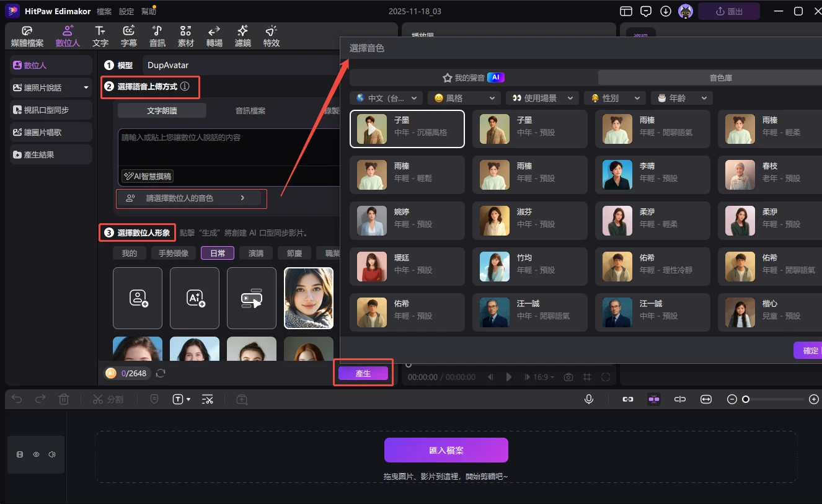
Task: Click the undo arrow in timeline toolbar
Action: pyautogui.click(x=17, y=399)
